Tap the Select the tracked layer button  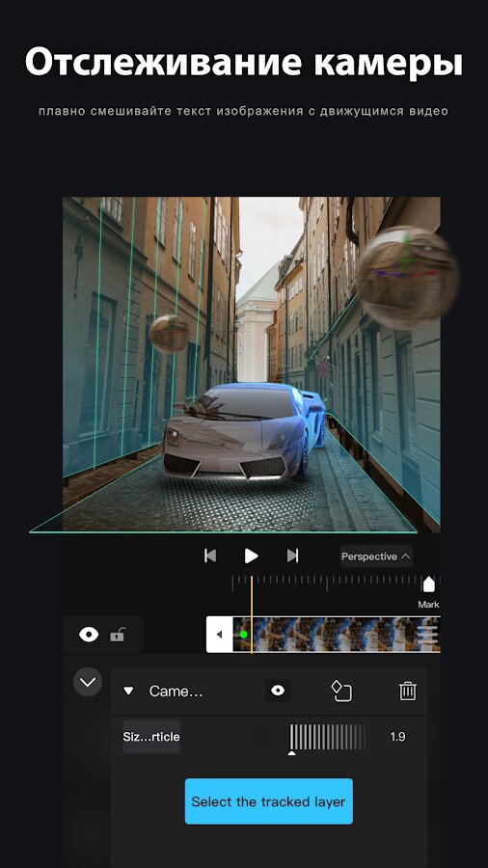(x=269, y=801)
